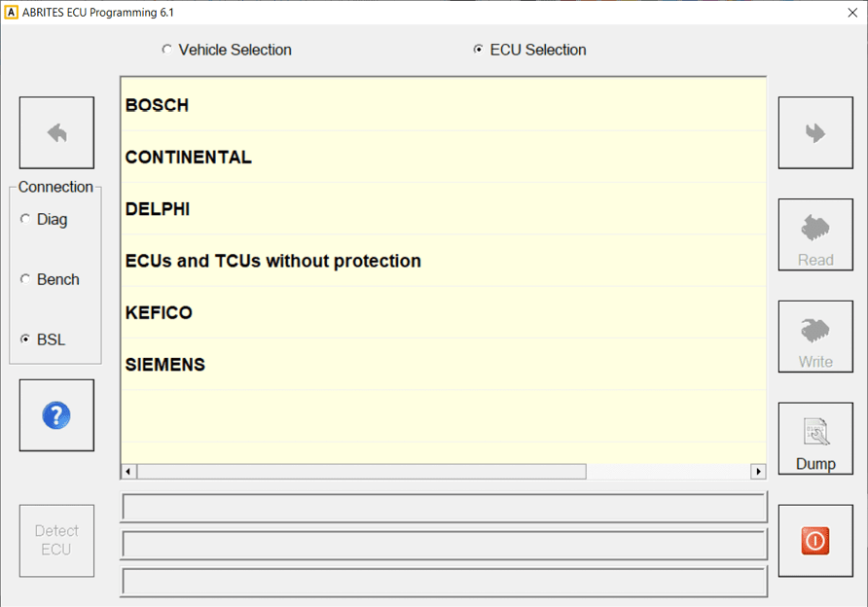
Task: Open help with the question mark icon
Action: click(x=56, y=415)
